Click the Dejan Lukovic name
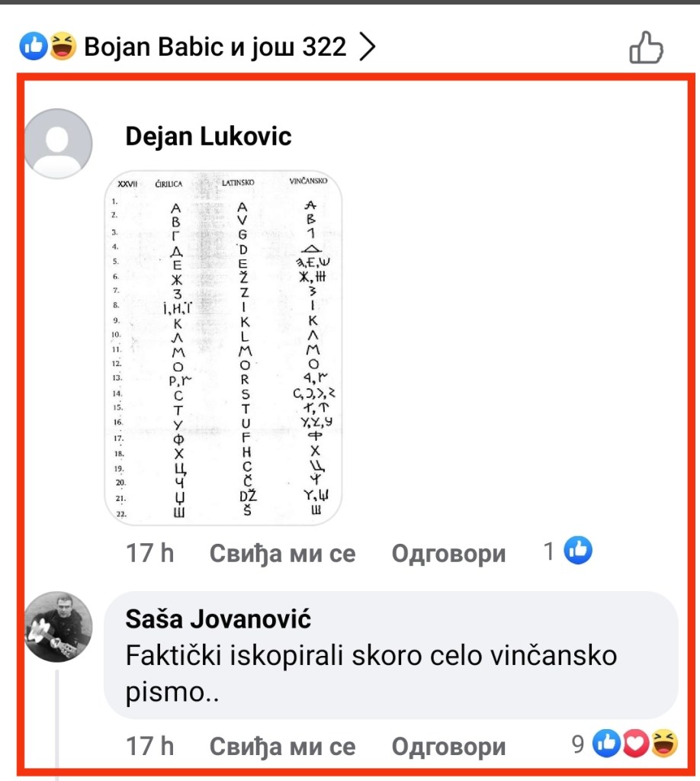The image size is (700, 781). 208,137
